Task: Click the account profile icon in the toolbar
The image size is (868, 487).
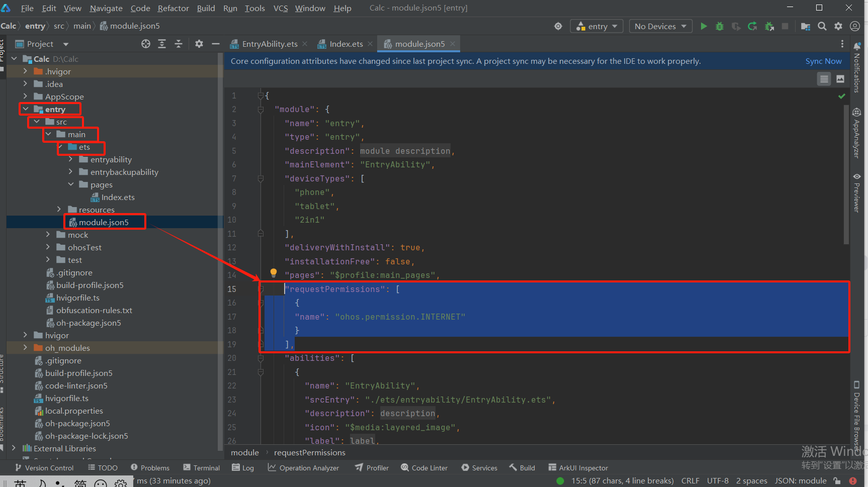Action: (854, 26)
